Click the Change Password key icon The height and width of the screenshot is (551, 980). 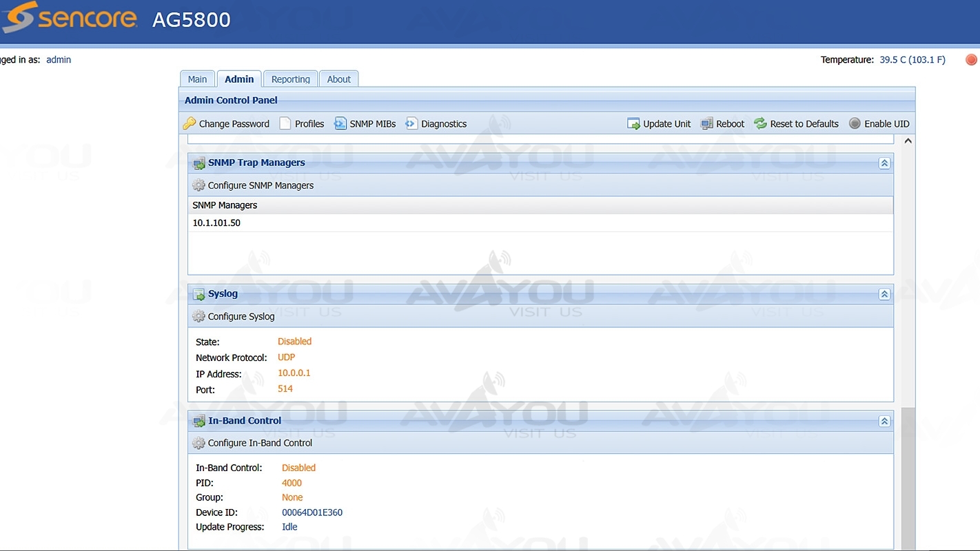(x=190, y=124)
